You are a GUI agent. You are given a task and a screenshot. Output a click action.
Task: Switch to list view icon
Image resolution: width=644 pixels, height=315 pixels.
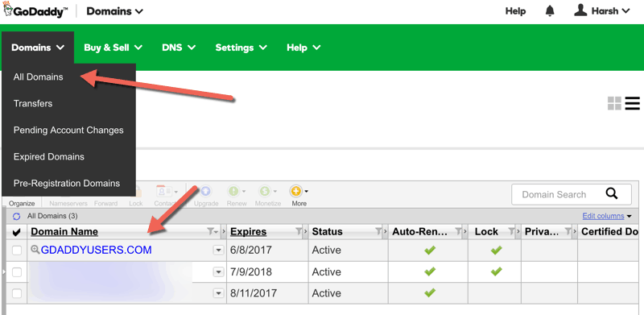coord(633,104)
